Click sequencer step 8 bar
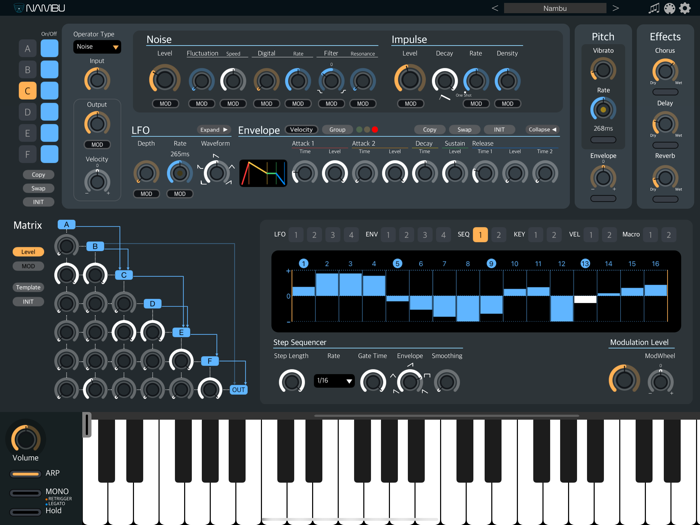This screenshot has height=525, width=700. pyautogui.click(x=468, y=308)
